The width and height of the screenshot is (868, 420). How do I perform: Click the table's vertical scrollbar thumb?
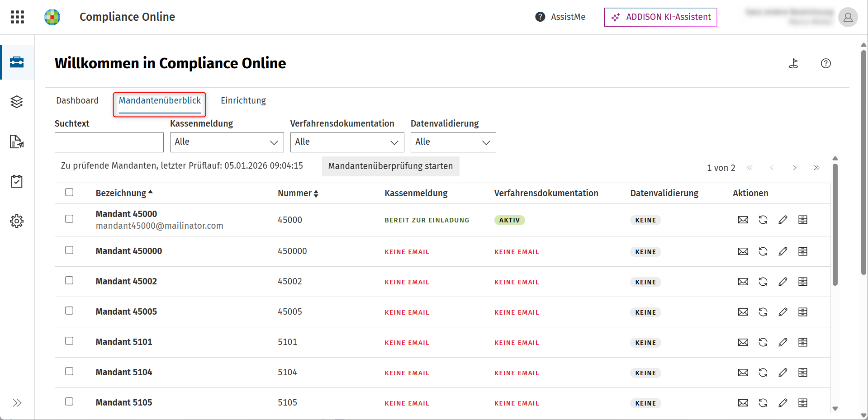[835, 225]
